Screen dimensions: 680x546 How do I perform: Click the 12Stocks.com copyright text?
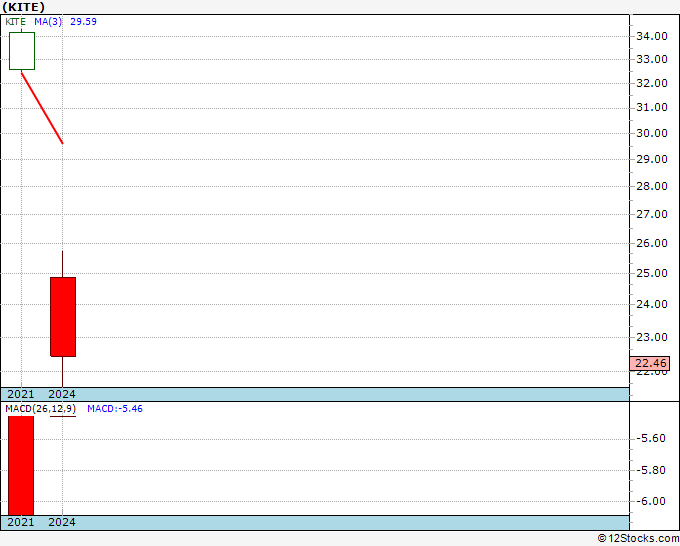(x=638, y=539)
